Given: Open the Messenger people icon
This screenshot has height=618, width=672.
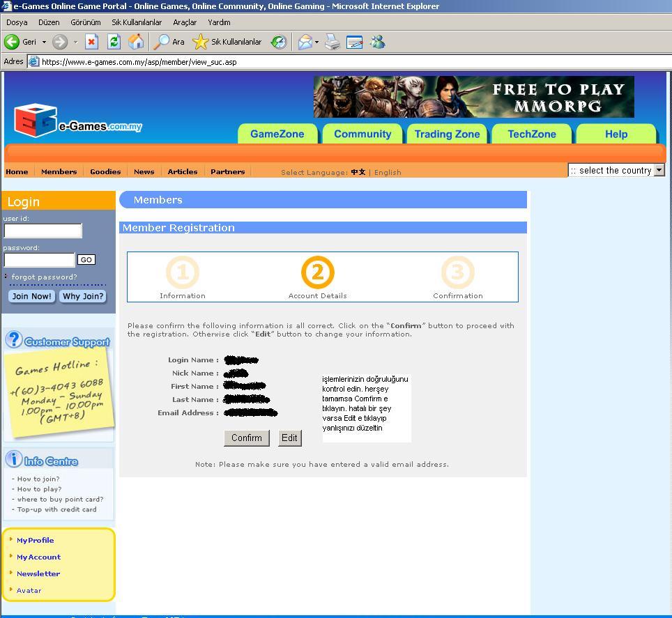Looking at the screenshot, I should [378, 42].
